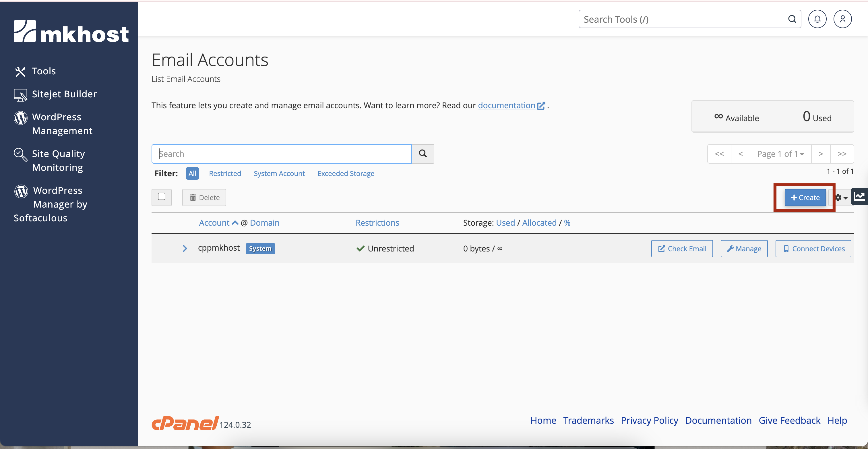Focus the email accounts Search field
Viewport: 868px width, 449px height.
point(281,154)
